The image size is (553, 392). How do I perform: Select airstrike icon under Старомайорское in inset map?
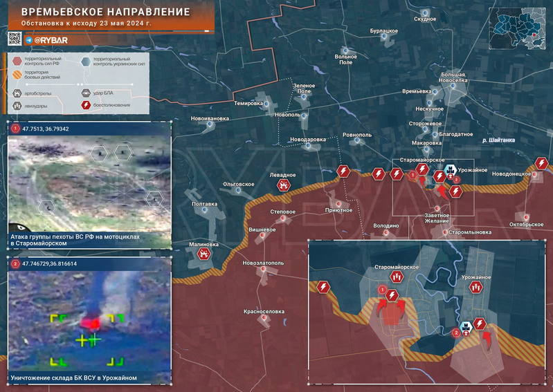397,277
